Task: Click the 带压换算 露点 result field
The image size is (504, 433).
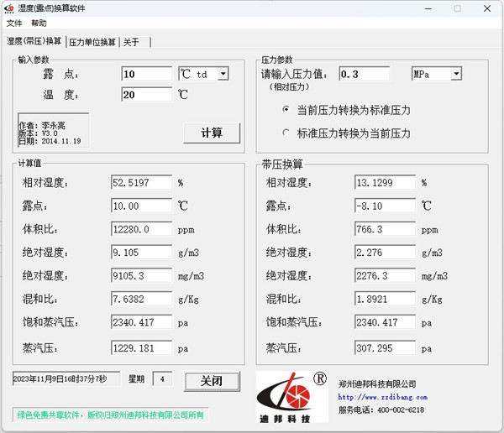Action: click(385, 206)
